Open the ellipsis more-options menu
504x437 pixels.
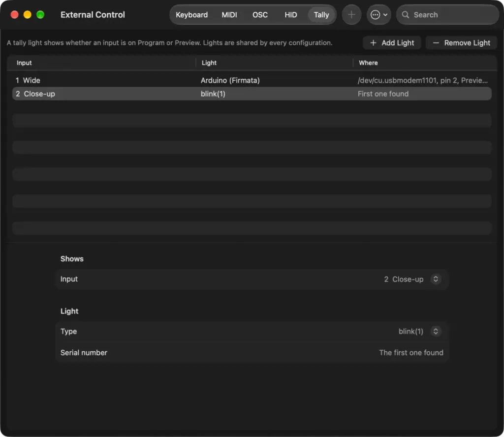pyautogui.click(x=378, y=15)
